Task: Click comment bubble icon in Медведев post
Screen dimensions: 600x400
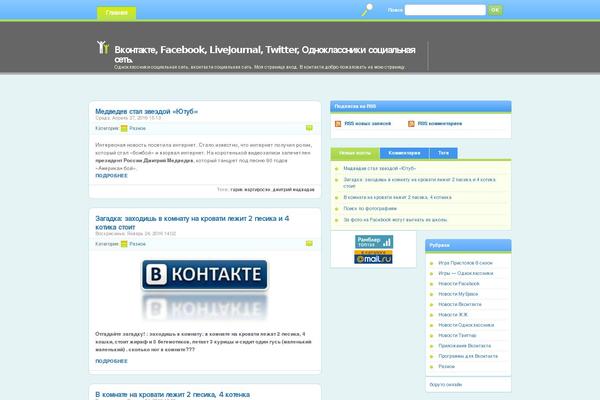Action: click(309, 128)
